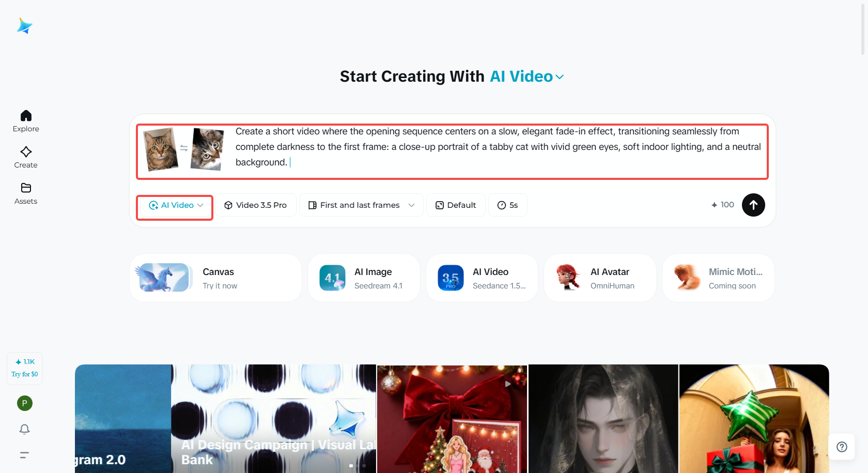Open the profile avatar P
Viewport: 868px width, 473px height.
[x=25, y=403]
